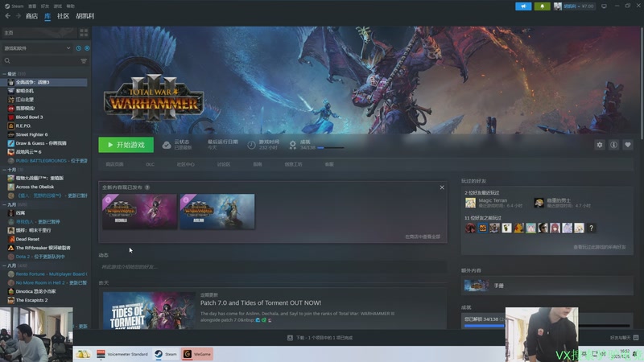This screenshot has width=644, height=362.
Task: Open the 商店 store tab
Action: (x=31, y=16)
